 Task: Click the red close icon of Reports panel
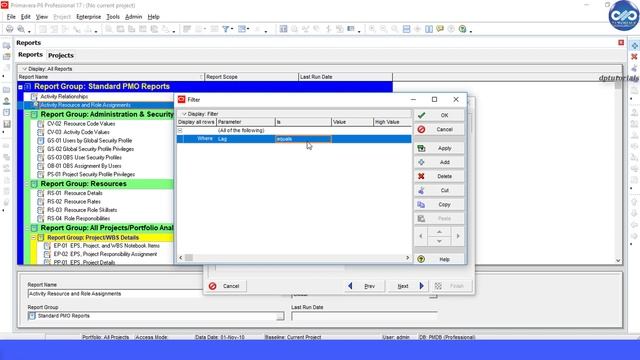click(621, 42)
